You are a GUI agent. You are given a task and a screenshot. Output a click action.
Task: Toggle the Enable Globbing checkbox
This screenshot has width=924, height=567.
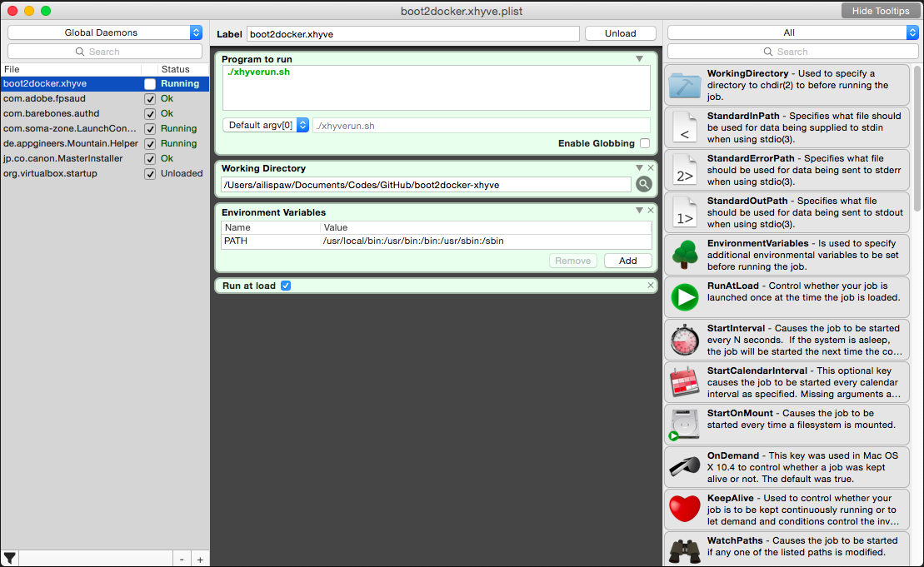point(645,143)
